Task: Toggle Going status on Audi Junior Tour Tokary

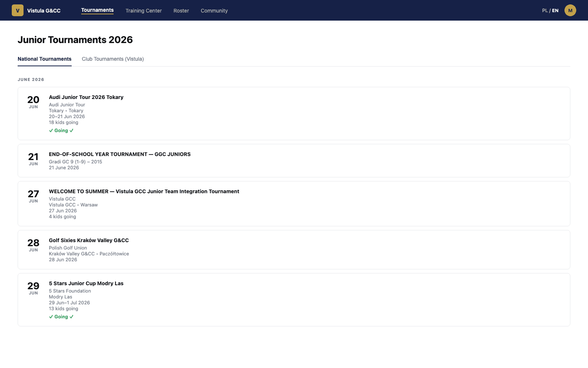Action: [61, 131]
